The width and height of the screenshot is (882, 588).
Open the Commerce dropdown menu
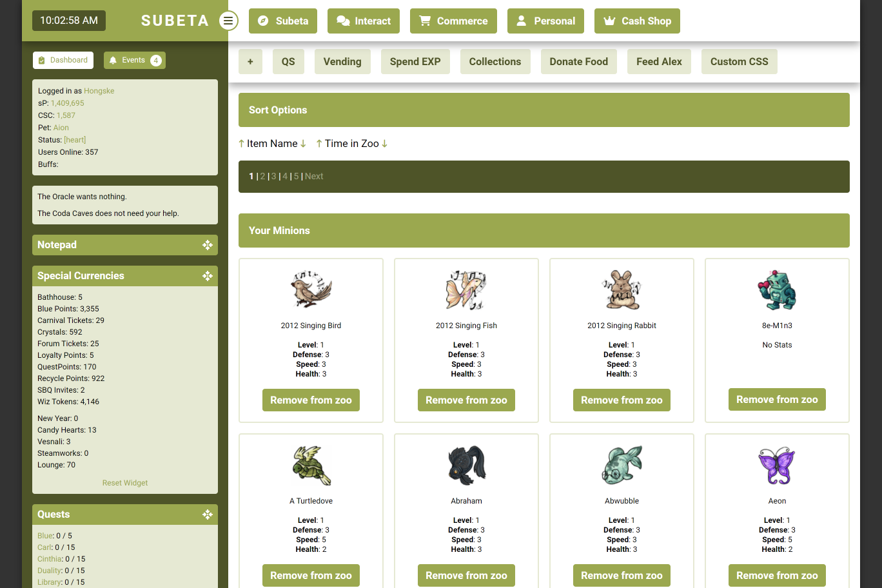(453, 21)
